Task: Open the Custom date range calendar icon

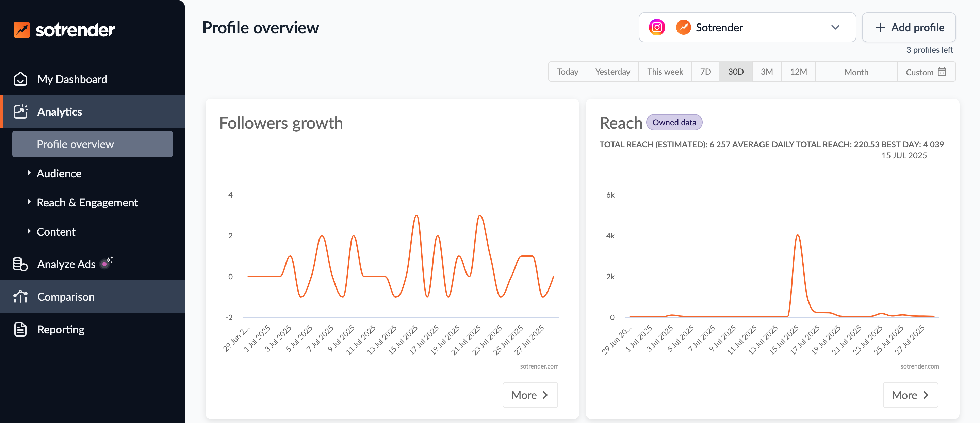Action: click(942, 72)
